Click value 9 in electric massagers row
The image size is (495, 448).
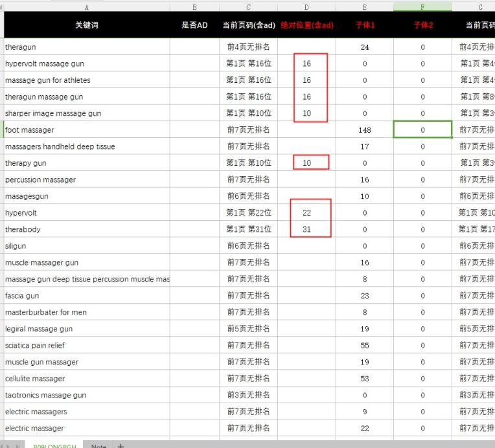[x=365, y=411]
